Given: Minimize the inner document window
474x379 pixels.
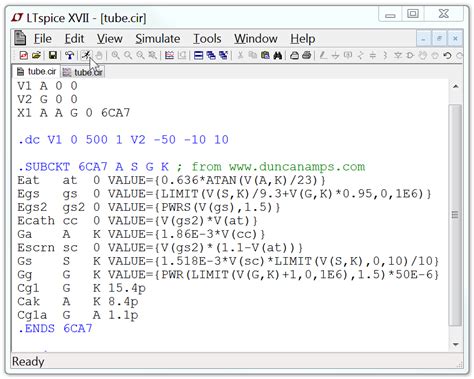Looking at the screenshot, I should click(423, 39).
